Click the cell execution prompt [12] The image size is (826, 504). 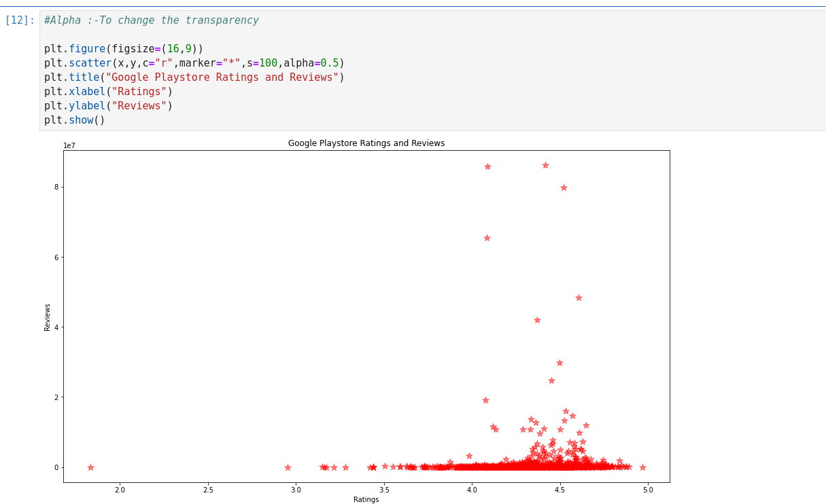tap(20, 20)
